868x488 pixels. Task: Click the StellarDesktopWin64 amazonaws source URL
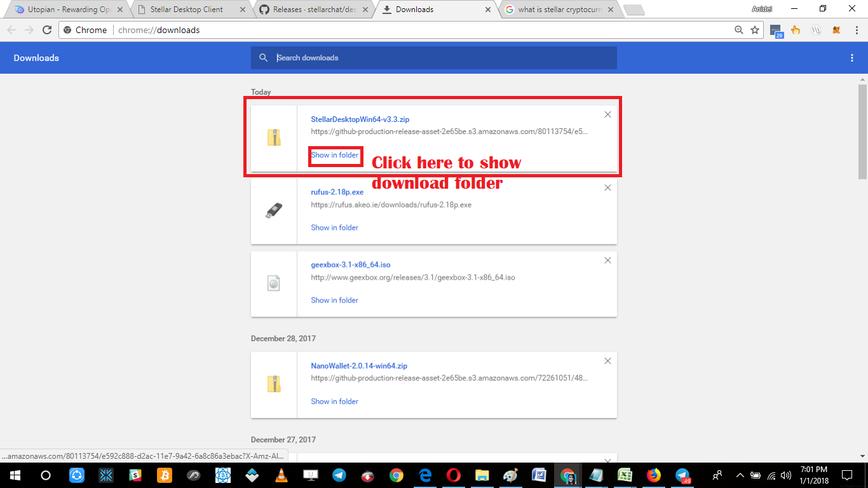pyautogui.click(x=449, y=132)
